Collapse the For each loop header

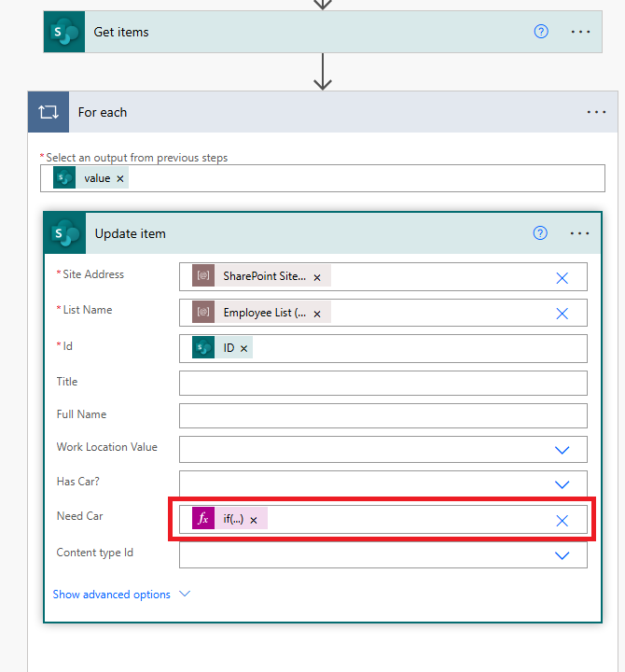click(x=280, y=112)
